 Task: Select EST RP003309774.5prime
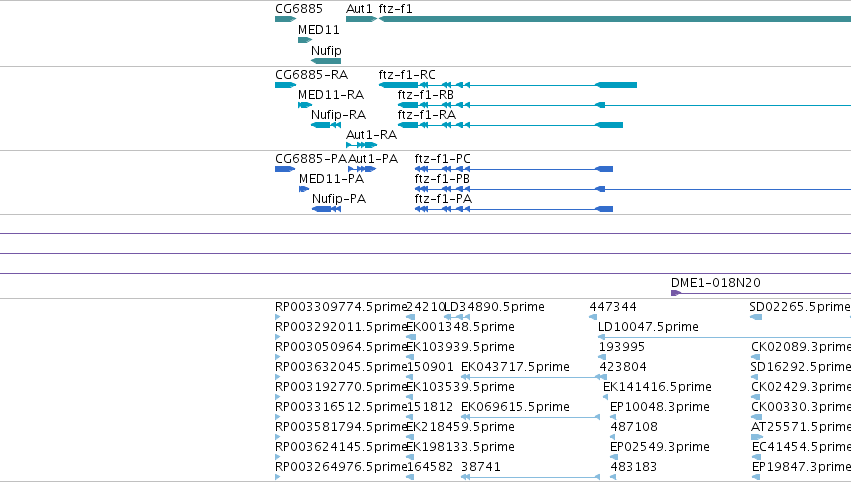pos(341,307)
